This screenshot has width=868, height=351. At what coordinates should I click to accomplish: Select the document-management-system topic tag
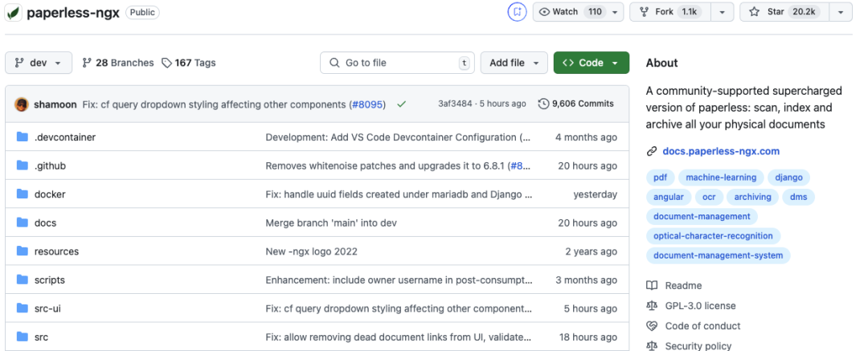(x=718, y=255)
